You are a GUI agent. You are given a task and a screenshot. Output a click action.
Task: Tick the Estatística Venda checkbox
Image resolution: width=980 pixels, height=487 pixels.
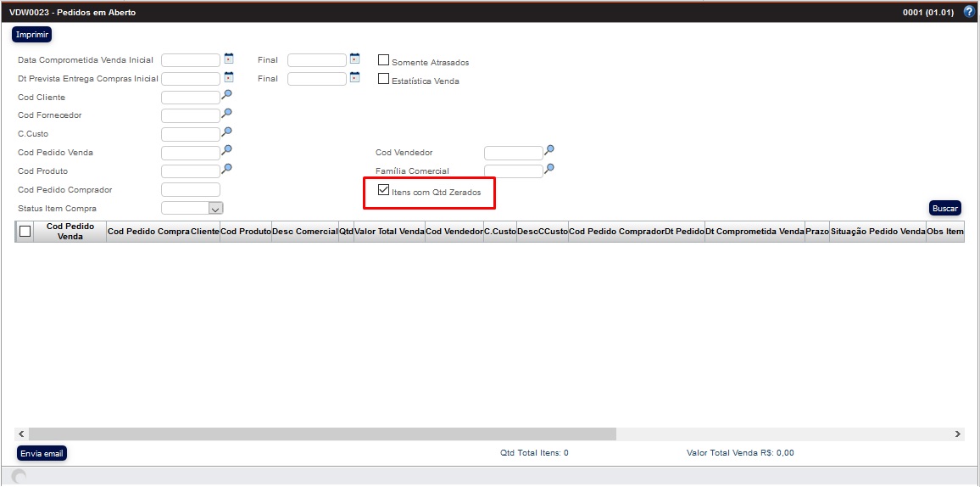click(384, 79)
